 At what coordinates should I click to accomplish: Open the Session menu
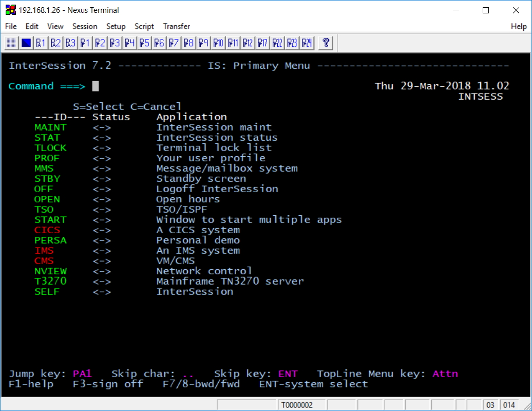point(85,26)
